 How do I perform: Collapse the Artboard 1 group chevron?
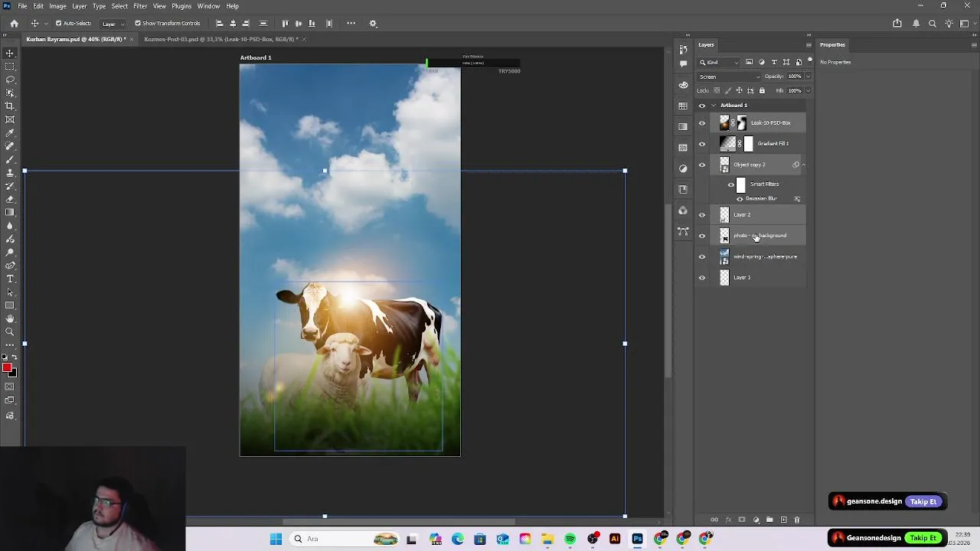point(714,106)
